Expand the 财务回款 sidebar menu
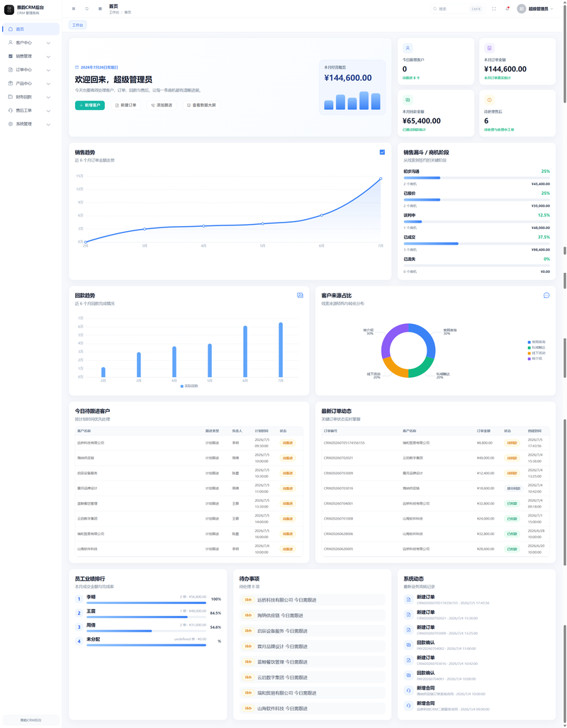This screenshot has height=728, width=567. [30, 97]
